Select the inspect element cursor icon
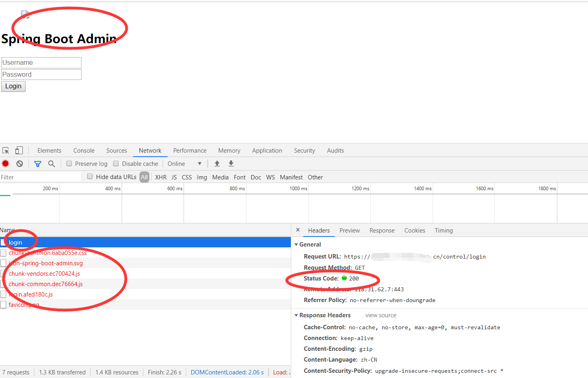 6,150
